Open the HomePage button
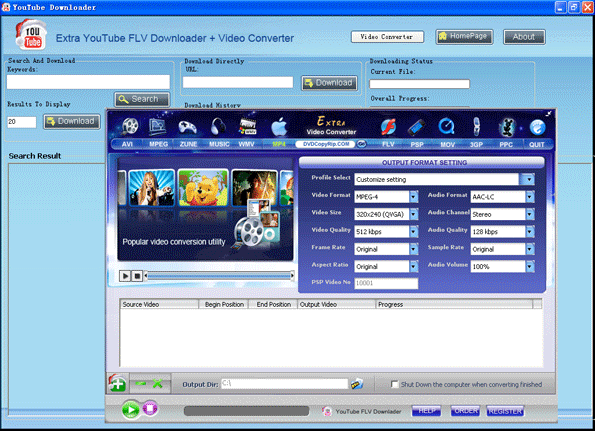The image size is (595, 431). click(464, 37)
